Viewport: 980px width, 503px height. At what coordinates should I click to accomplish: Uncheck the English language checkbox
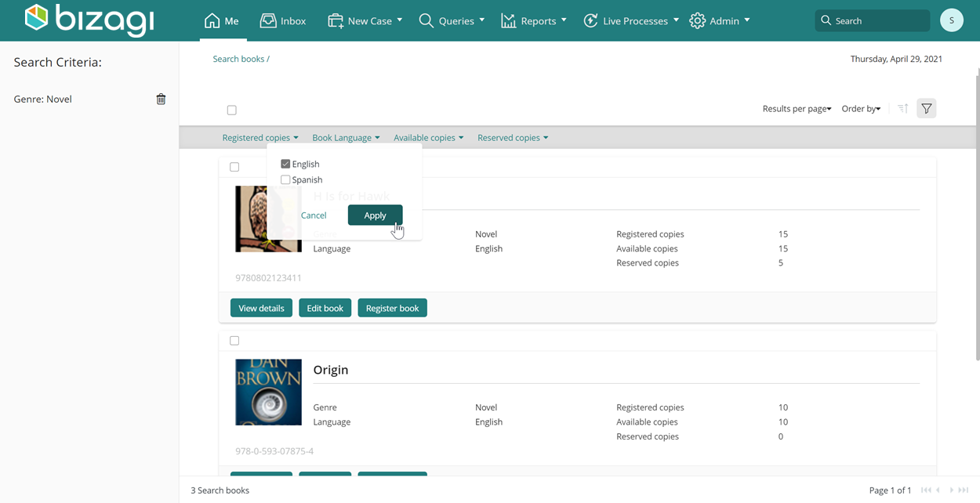[x=285, y=164]
